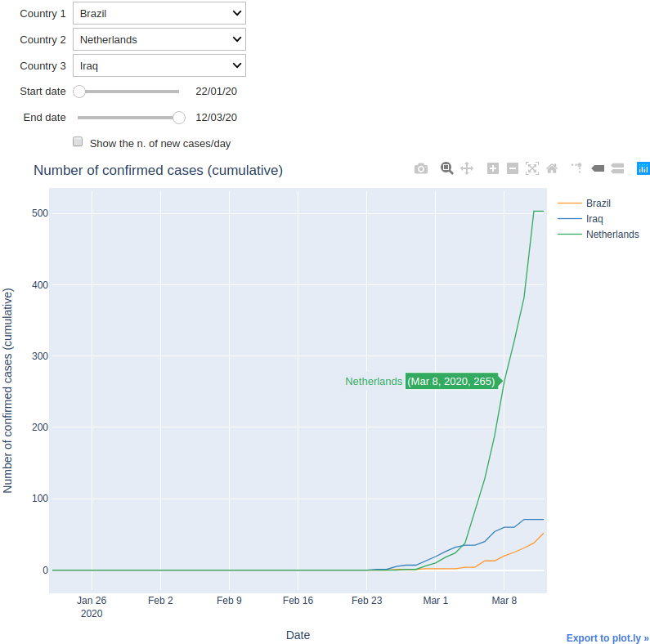Image resolution: width=650 pixels, height=644 pixels.
Task: Check Show the n. of new cases/day
Action: click(x=78, y=141)
